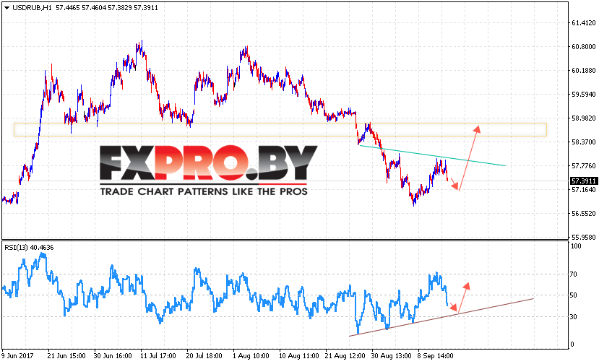This screenshot has height=364, width=599.
Task: Select the OHLC values 57.4465 57.4604 57.3829 57.3911
Action: [x=107, y=8]
